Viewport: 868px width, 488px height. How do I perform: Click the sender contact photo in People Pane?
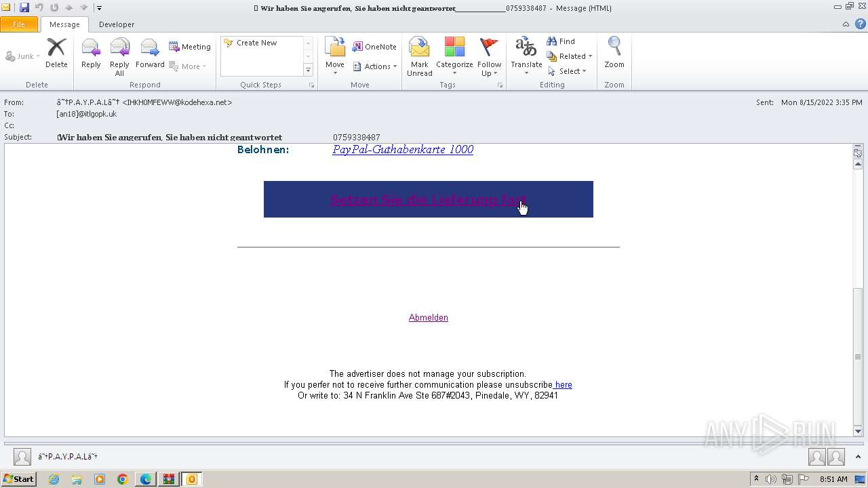tap(22, 457)
